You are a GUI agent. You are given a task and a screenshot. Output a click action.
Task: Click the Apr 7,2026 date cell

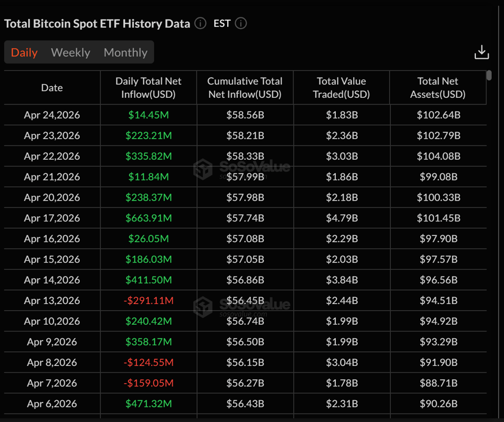[52, 383]
